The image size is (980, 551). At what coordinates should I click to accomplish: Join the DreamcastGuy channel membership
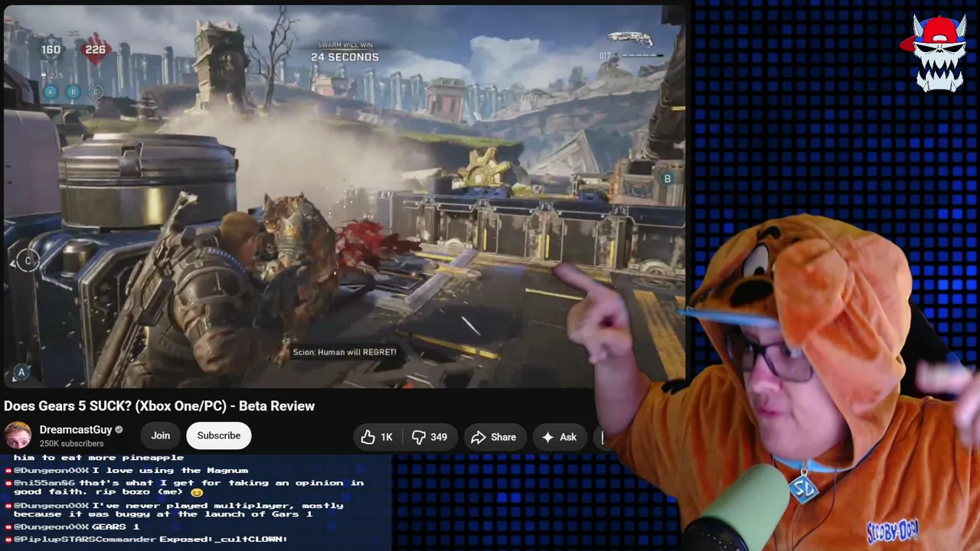(161, 435)
